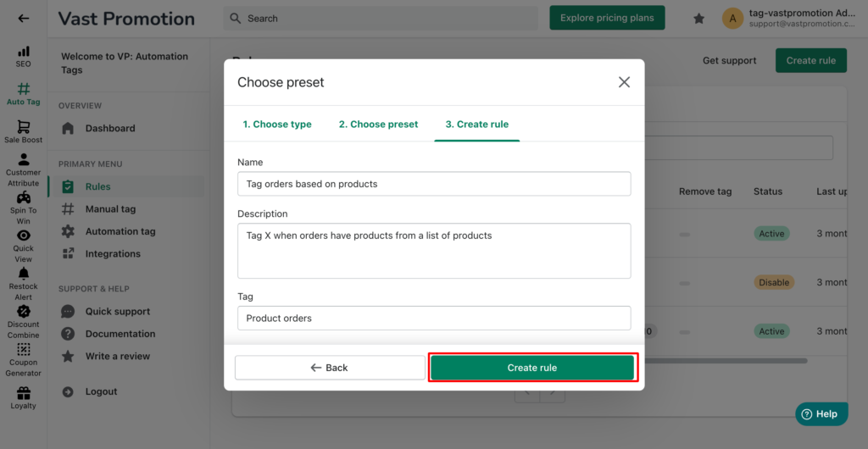Click the Disable status badge

pyautogui.click(x=774, y=282)
